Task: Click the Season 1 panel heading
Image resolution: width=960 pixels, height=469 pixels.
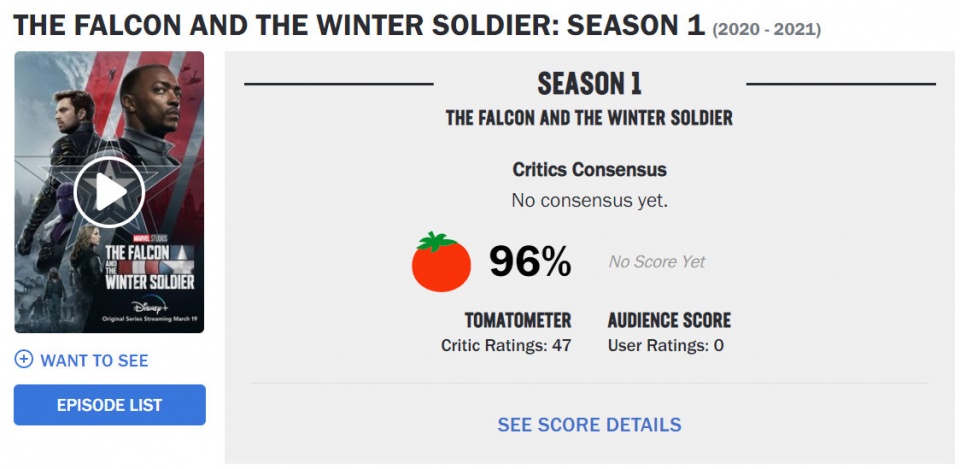Action: click(590, 84)
